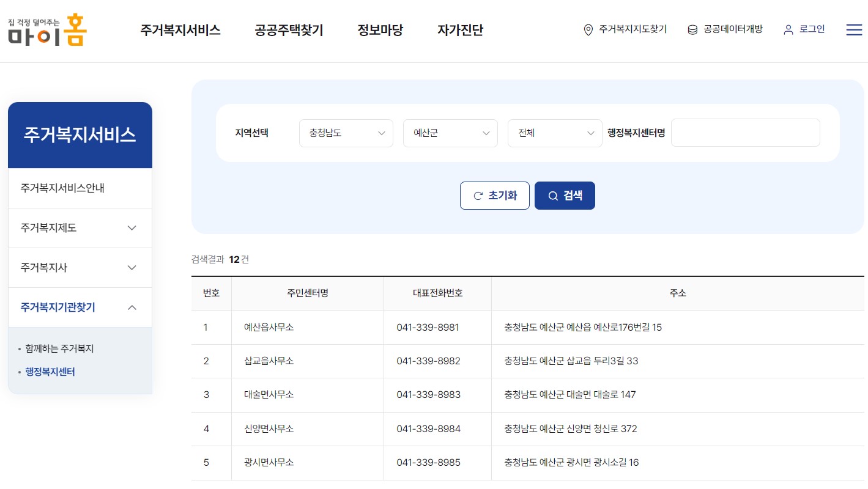Open the 정보마당 menu
868x489 pixels.
point(380,30)
